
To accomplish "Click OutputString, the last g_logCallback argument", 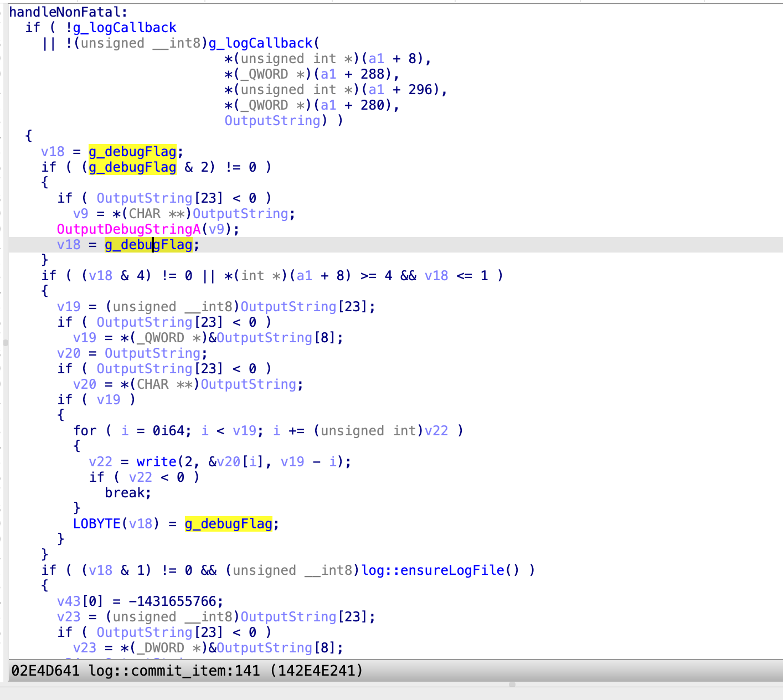I will coord(272,121).
